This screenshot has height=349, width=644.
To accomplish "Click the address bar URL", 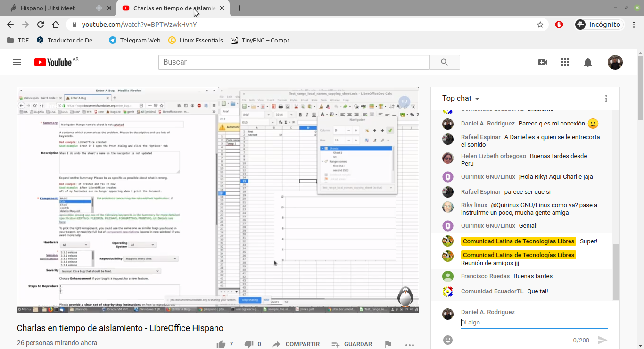I will [x=139, y=25].
